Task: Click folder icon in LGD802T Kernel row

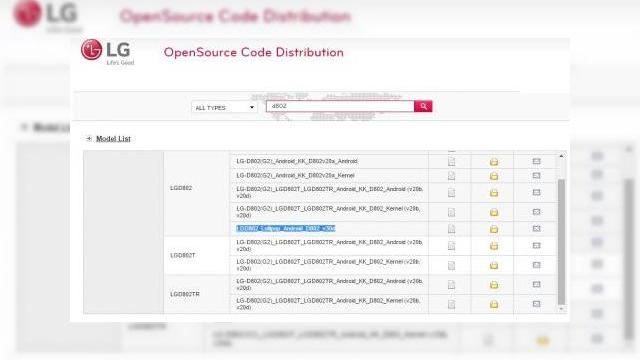Action: coord(494,265)
